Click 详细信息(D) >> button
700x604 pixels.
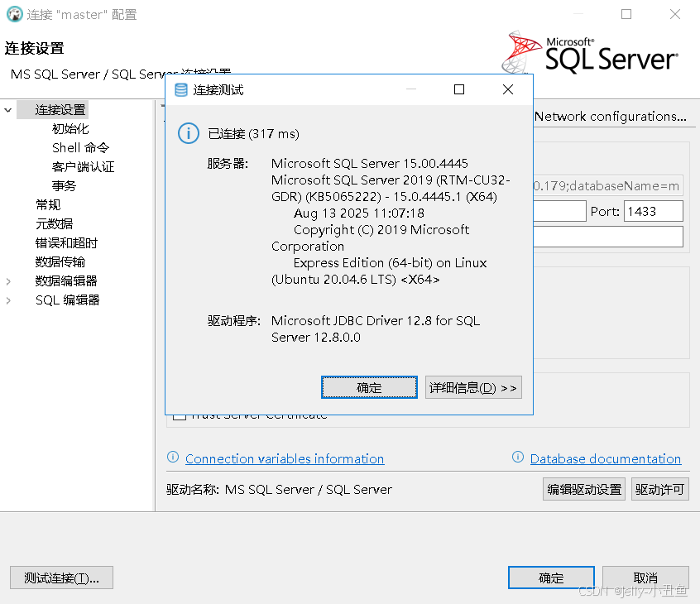[473, 387]
